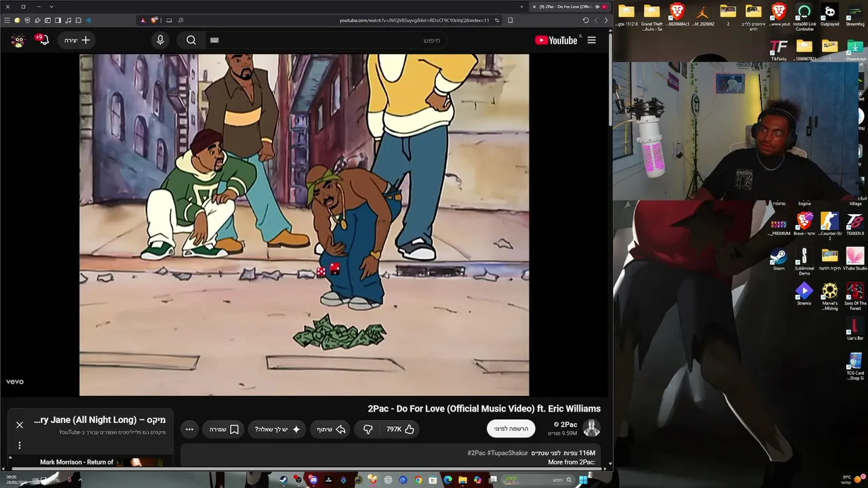Close the mix playlist panel
868x488 pixels.
coord(20,425)
